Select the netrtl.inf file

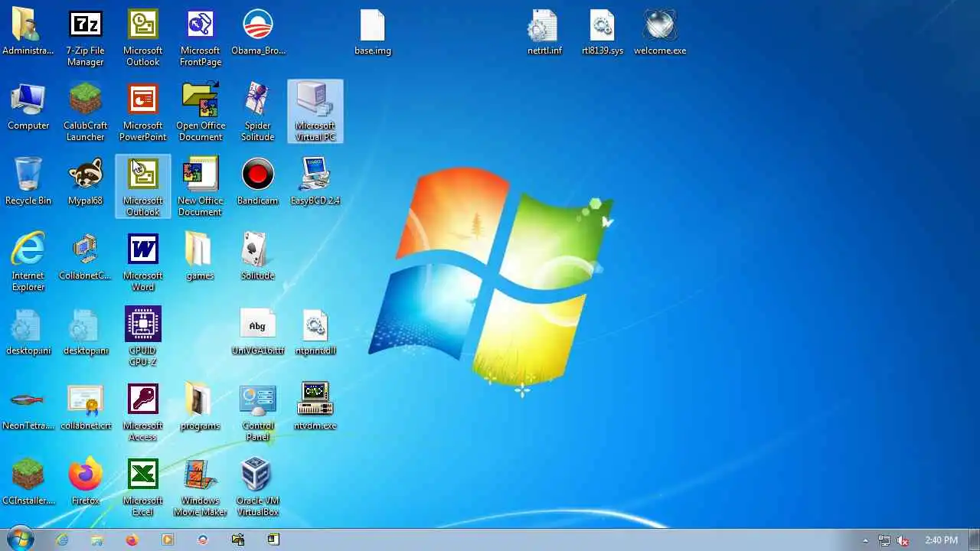[544, 34]
